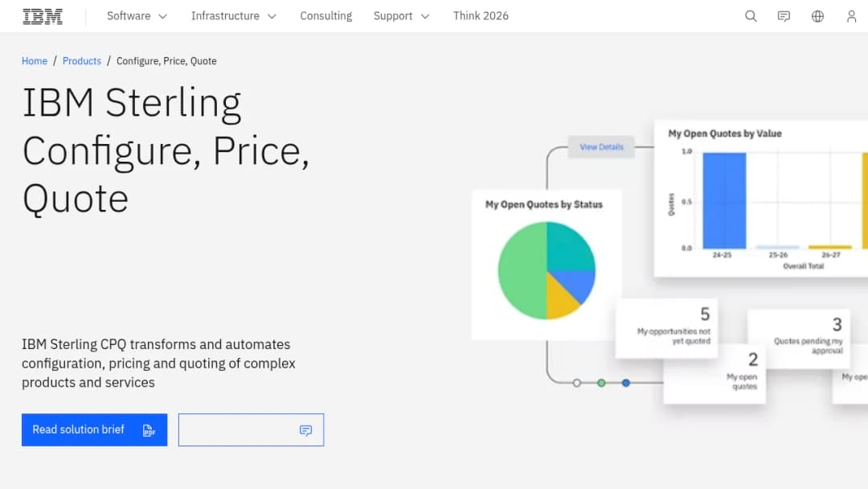The width and height of the screenshot is (868, 489).
Task: Click the 'My open quotes' card with 2
Action: point(714,374)
